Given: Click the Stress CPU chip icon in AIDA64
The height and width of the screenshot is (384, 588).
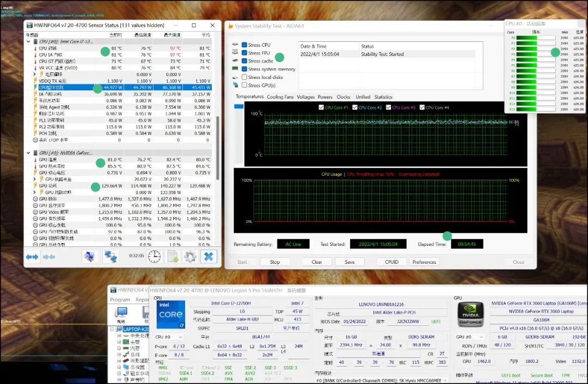Looking at the screenshot, I should coord(235,45).
